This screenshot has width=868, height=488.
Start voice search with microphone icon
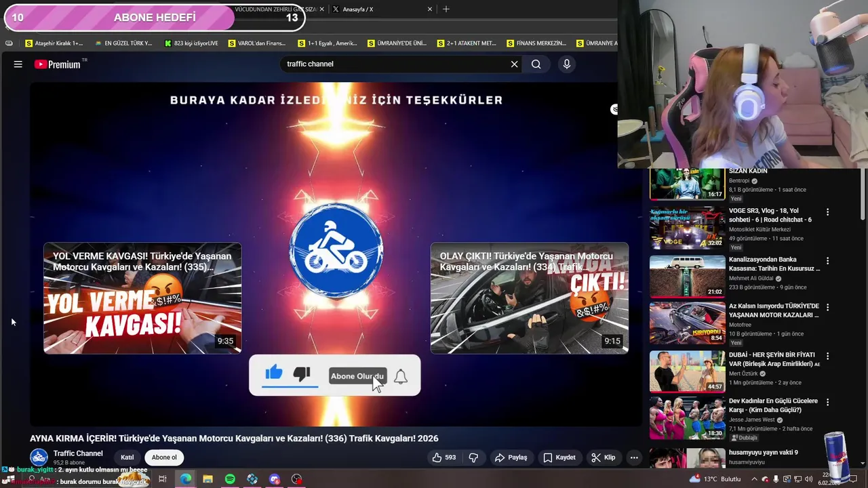(x=567, y=64)
